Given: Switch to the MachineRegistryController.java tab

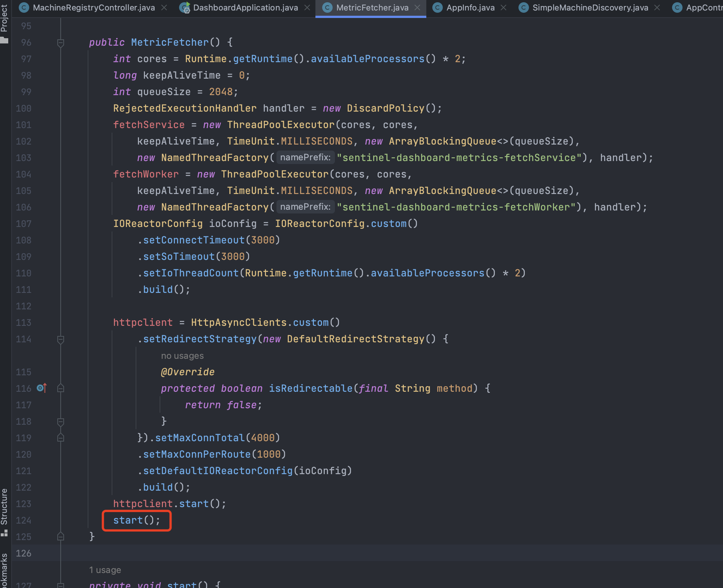Looking at the screenshot, I should point(94,7).
